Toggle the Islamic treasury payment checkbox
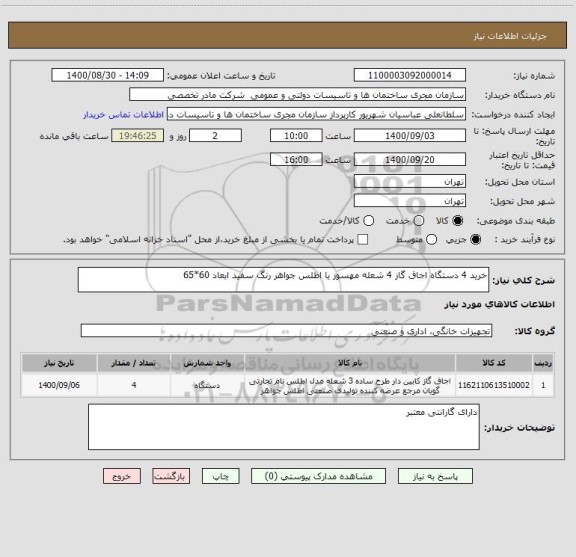 (x=363, y=240)
